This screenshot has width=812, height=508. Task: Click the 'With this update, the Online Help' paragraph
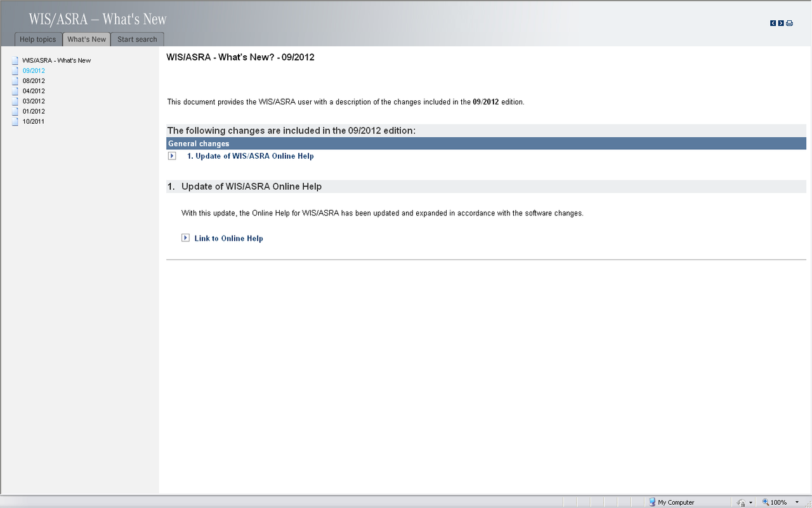383,213
